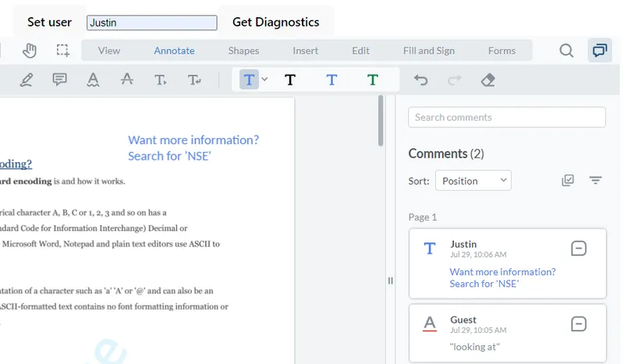624x364 pixels.
Task: Select the text strikeout tool
Action: pos(127,80)
